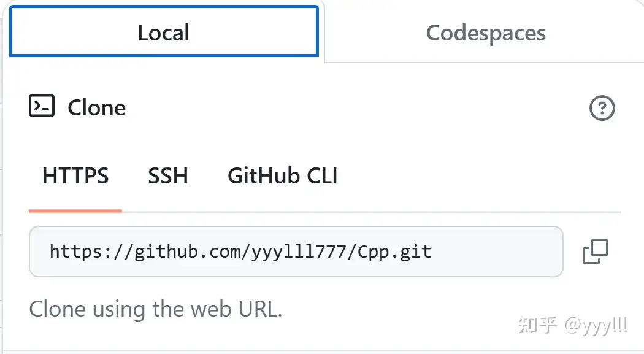Select the SSH clone protocol tab

(168, 175)
